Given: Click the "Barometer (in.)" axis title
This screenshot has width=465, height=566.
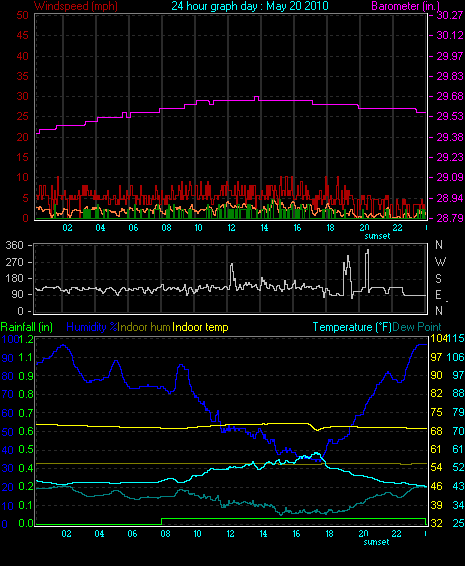Looking at the screenshot, I should coord(405,6).
